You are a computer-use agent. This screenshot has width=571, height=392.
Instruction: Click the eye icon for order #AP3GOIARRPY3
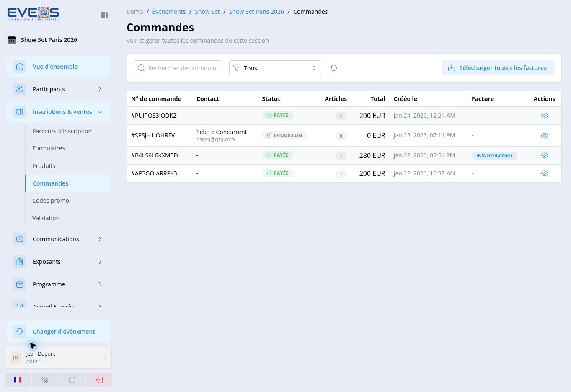click(545, 173)
